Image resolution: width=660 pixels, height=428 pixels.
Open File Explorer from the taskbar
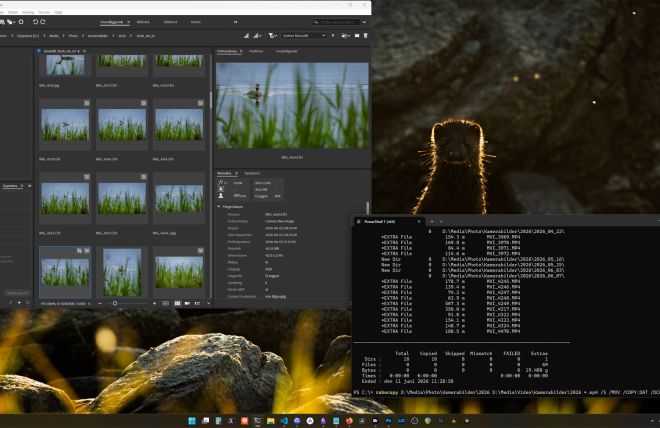click(271, 421)
